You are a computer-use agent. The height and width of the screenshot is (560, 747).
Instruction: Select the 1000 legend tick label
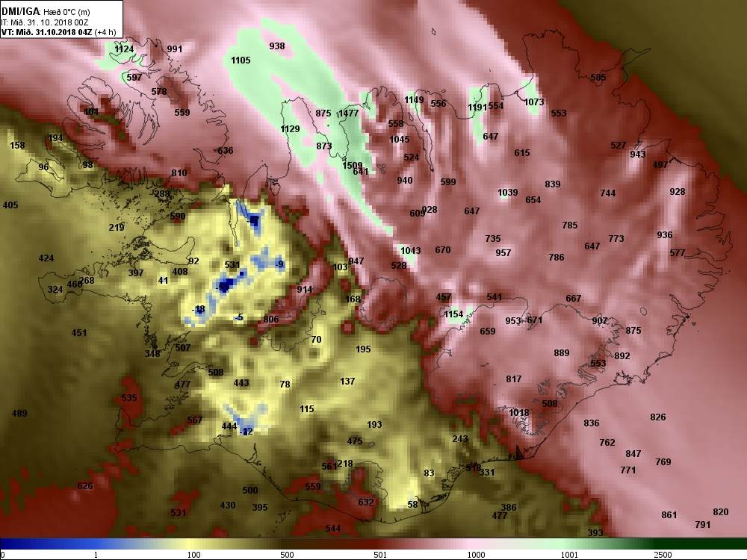[x=476, y=555]
